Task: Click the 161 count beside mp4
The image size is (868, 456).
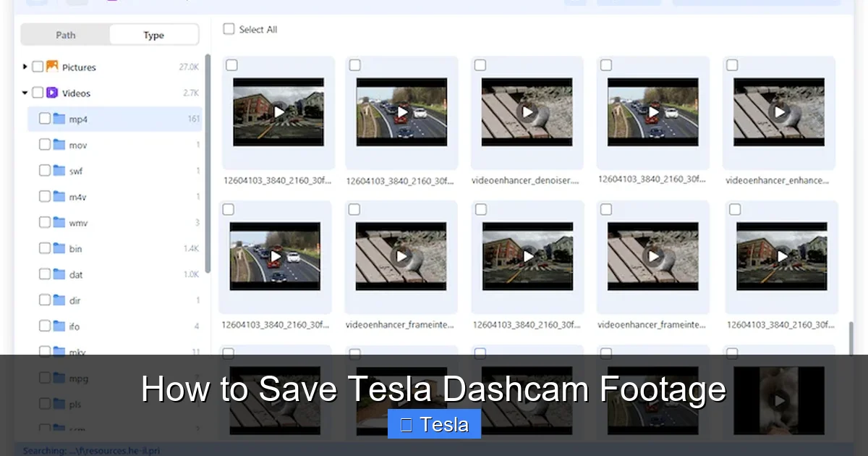Action: (x=194, y=119)
